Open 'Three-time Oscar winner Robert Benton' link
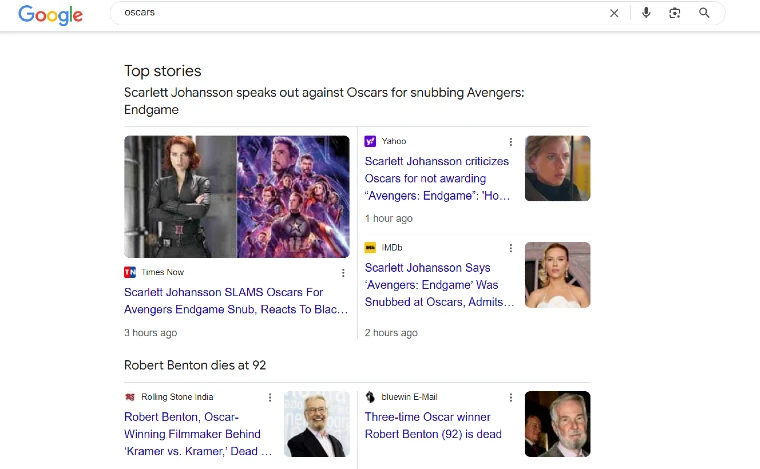760x469 pixels. point(433,425)
